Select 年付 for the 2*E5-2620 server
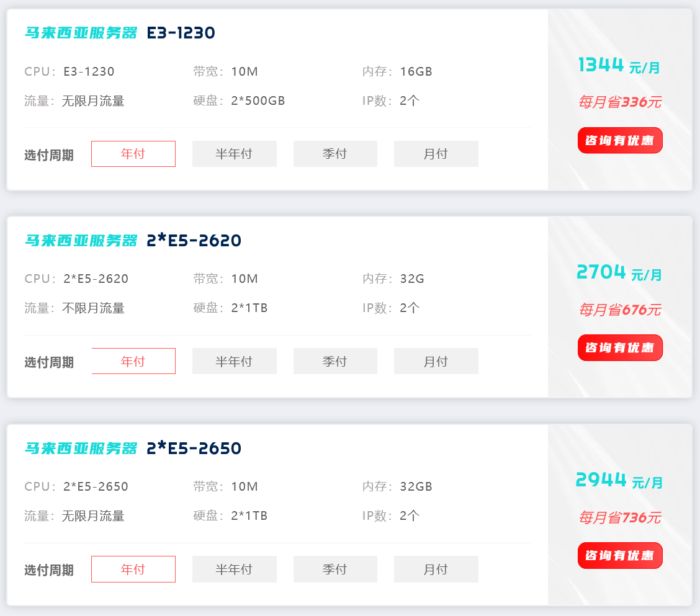The height and width of the screenshot is (616, 700). 133,361
